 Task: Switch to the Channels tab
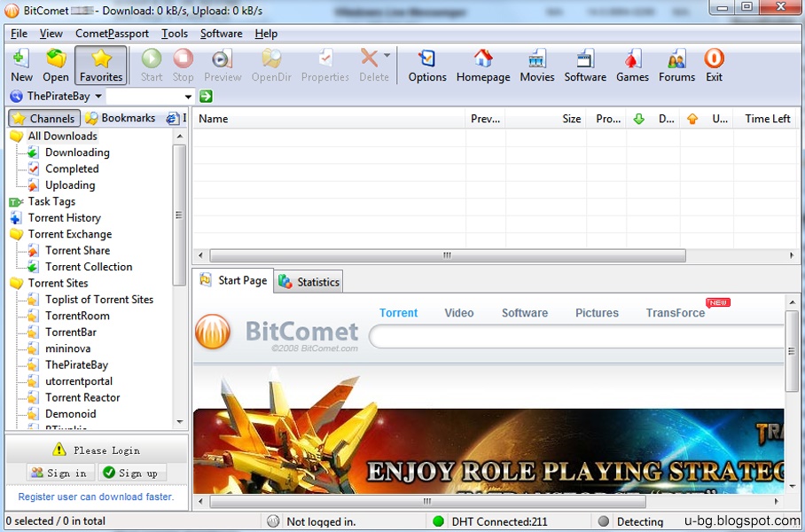(44, 118)
